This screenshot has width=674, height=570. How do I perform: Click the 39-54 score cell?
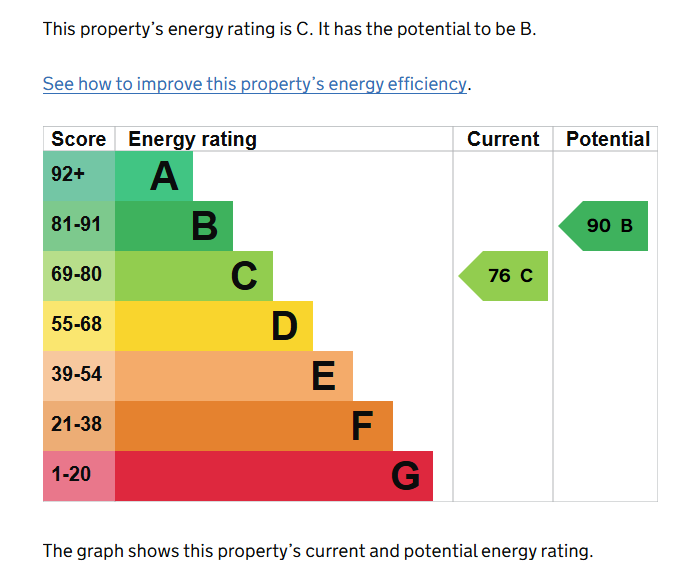pyautogui.click(x=79, y=376)
